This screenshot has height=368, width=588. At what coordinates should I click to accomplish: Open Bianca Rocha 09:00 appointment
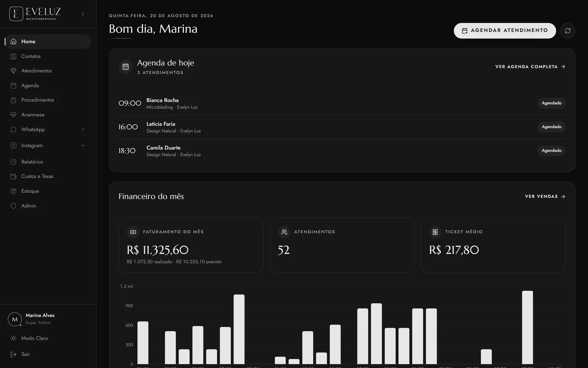click(342, 103)
